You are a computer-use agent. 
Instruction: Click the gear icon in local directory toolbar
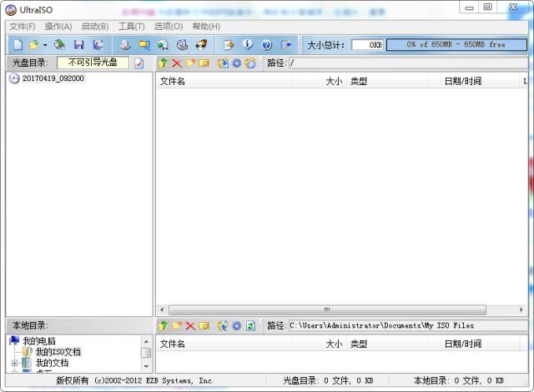click(237, 326)
